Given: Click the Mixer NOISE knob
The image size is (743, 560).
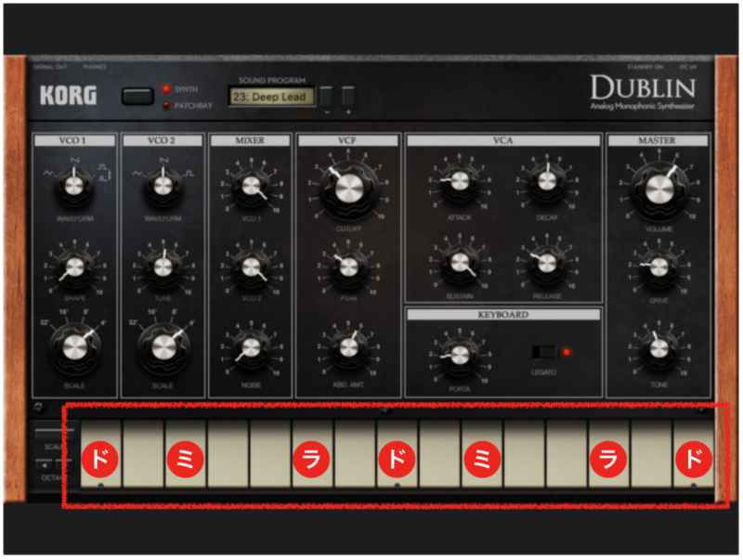Looking at the screenshot, I should pos(251,347).
